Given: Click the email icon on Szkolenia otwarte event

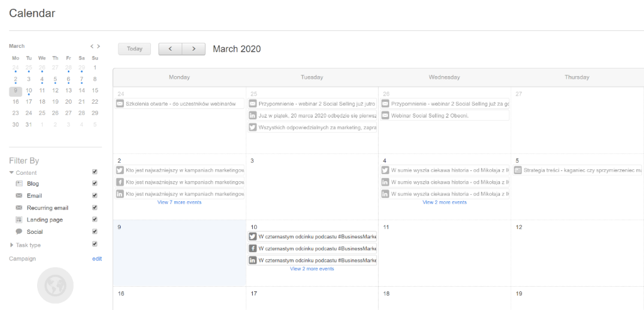Looking at the screenshot, I should pos(120,103).
